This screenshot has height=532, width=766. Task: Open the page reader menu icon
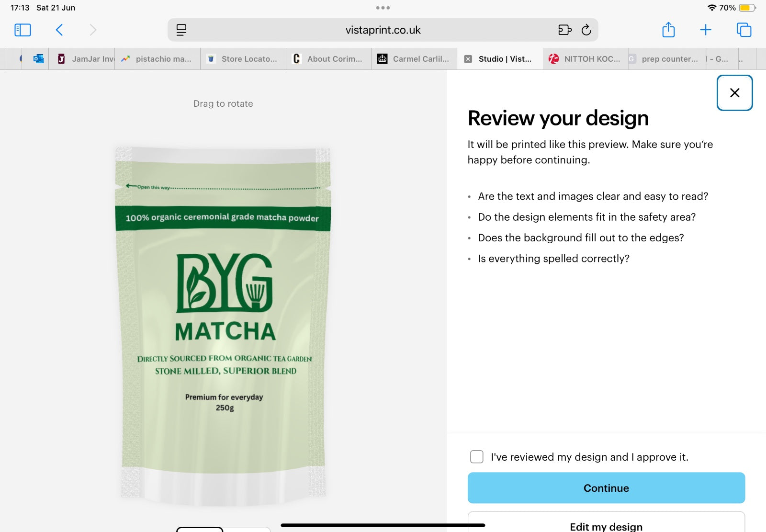181,30
